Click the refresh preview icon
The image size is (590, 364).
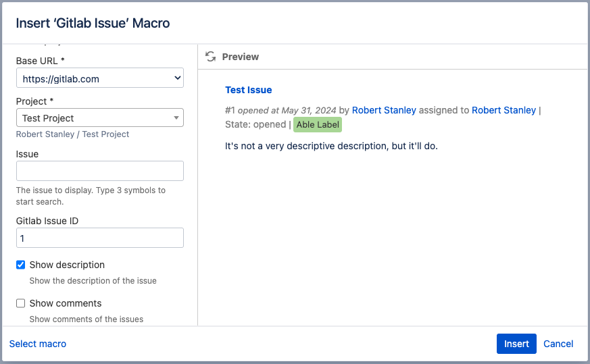tap(211, 57)
